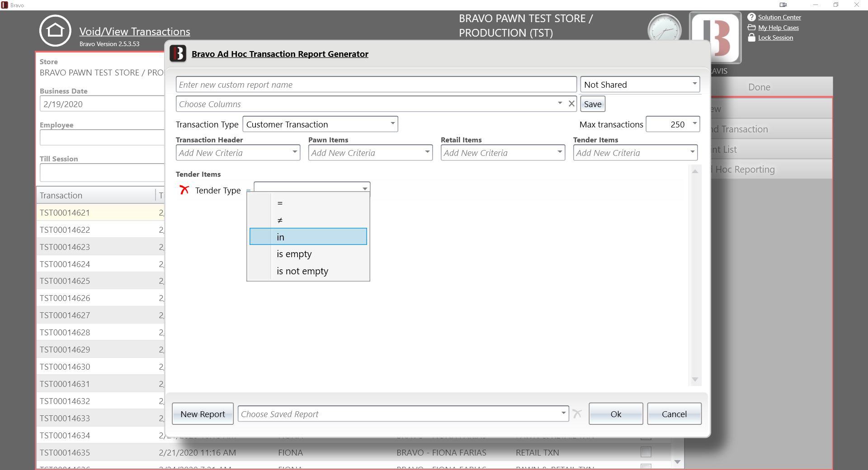Click the delete saved report icon
The width and height of the screenshot is (868, 470).
click(x=577, y=414)
